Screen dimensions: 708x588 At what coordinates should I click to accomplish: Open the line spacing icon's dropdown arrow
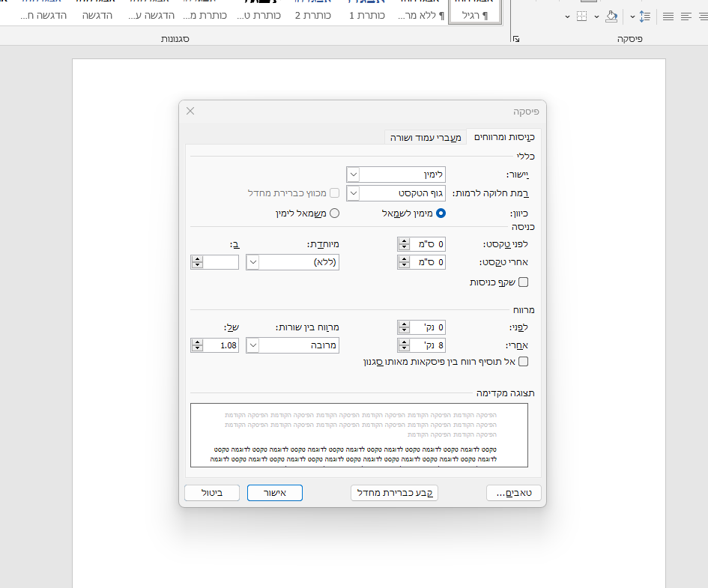pyautogui.click(x=632, y=17)
